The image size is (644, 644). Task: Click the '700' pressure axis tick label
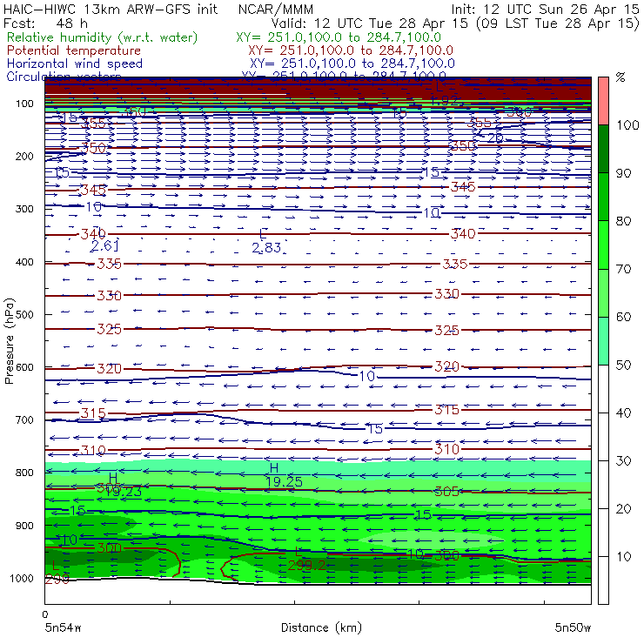[24, 419]
